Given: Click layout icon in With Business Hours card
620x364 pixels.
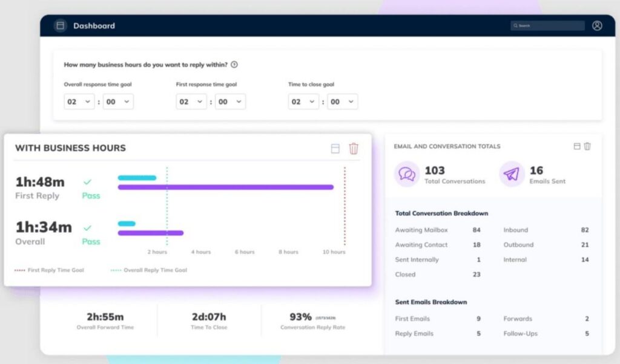Looking at the screenshot, I should tap(335, 148).
